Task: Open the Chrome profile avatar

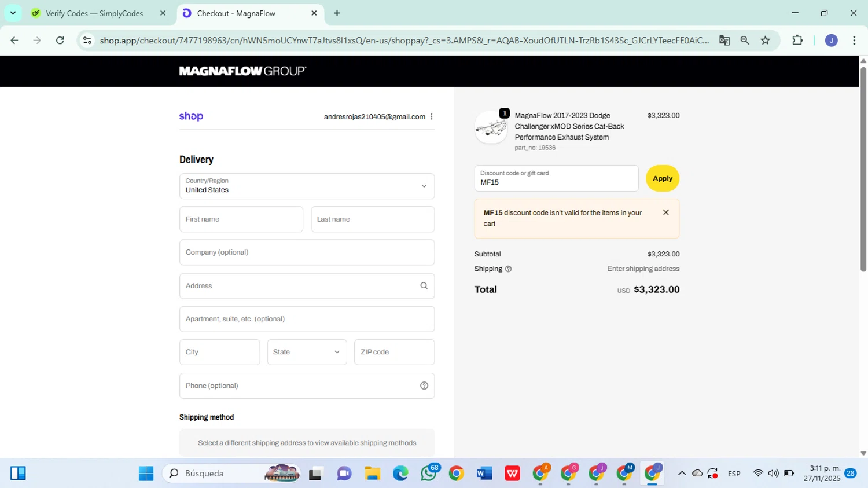Action: click(832, 40)
